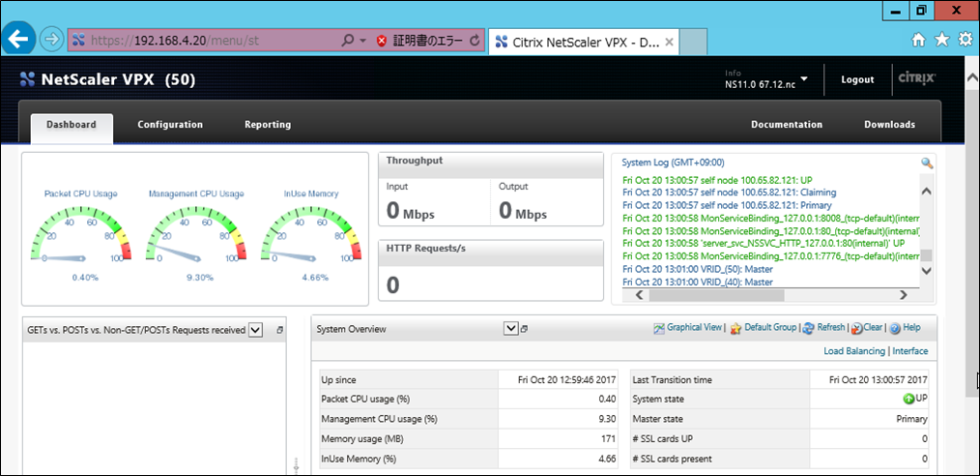Open the Downloads tab

pyautogui.click(x=889, y=125)
